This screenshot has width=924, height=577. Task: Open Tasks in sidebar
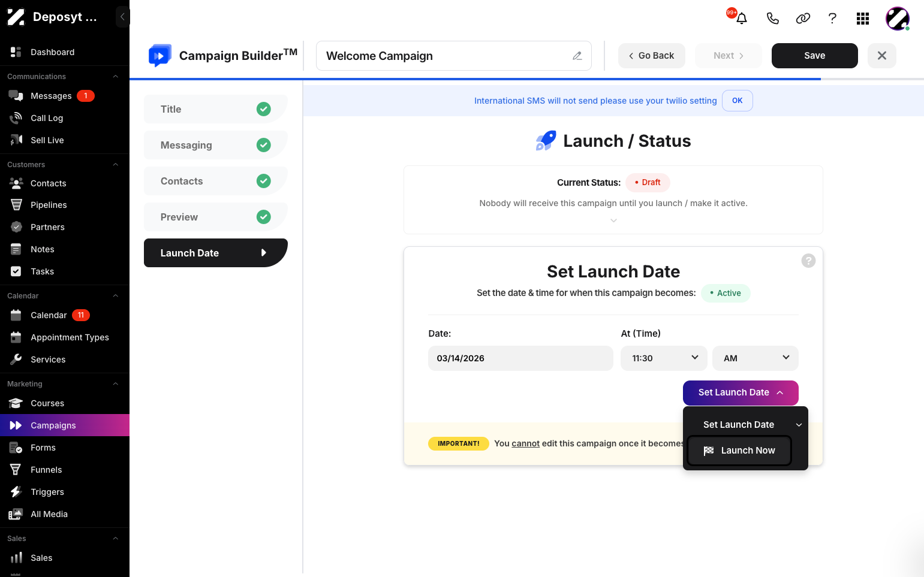pyautogui.click(x=65, y=271)
